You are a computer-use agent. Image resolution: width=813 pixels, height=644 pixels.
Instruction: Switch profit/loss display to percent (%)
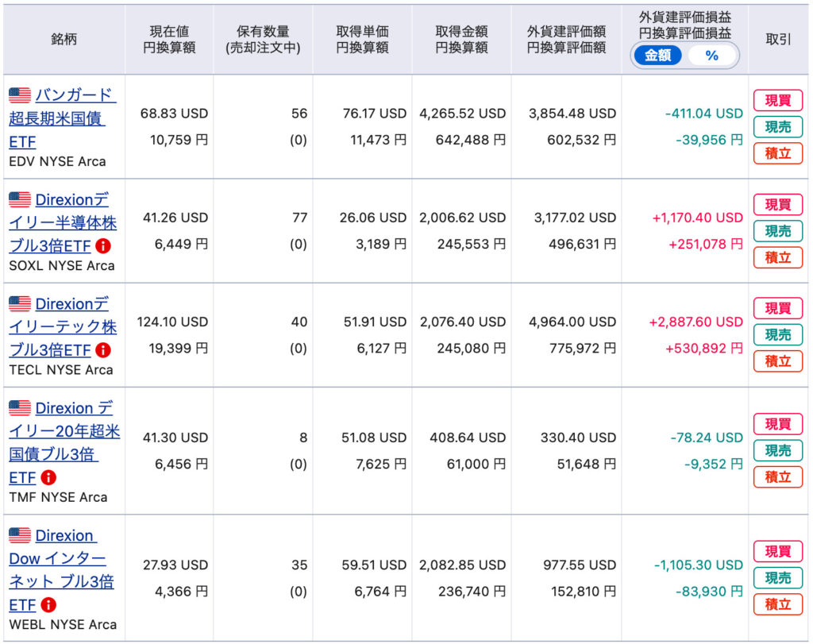tap(711, 56)
